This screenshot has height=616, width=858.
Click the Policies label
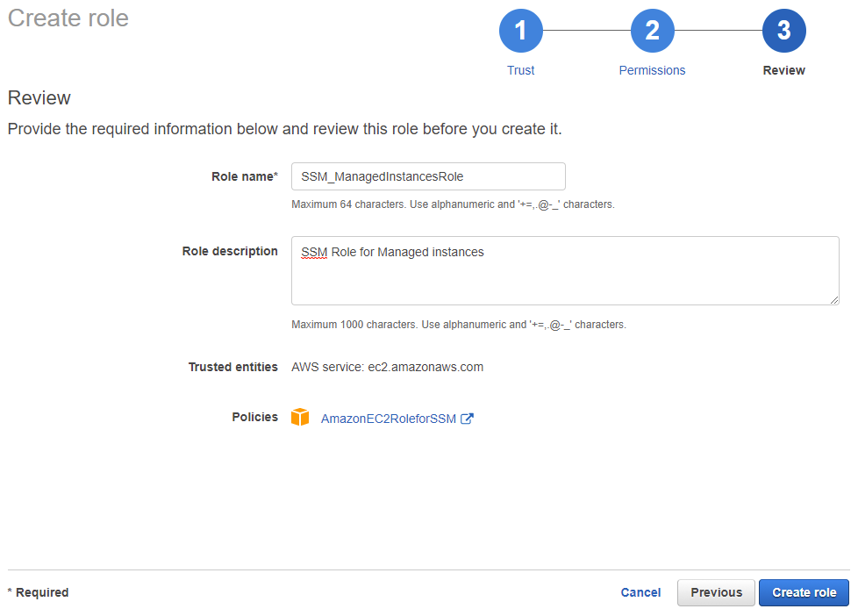click(x=254, y=417)
